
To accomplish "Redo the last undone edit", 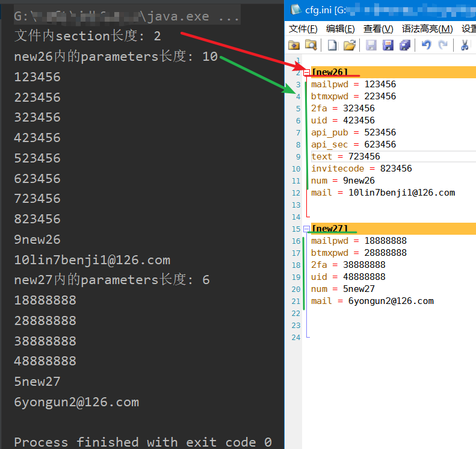I will click(x=444, y=45).
